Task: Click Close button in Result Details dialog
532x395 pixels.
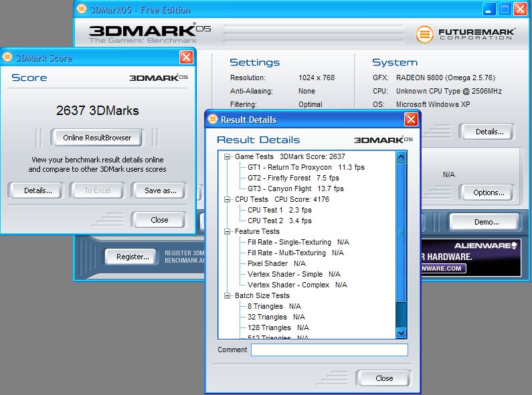Action: 383,378
